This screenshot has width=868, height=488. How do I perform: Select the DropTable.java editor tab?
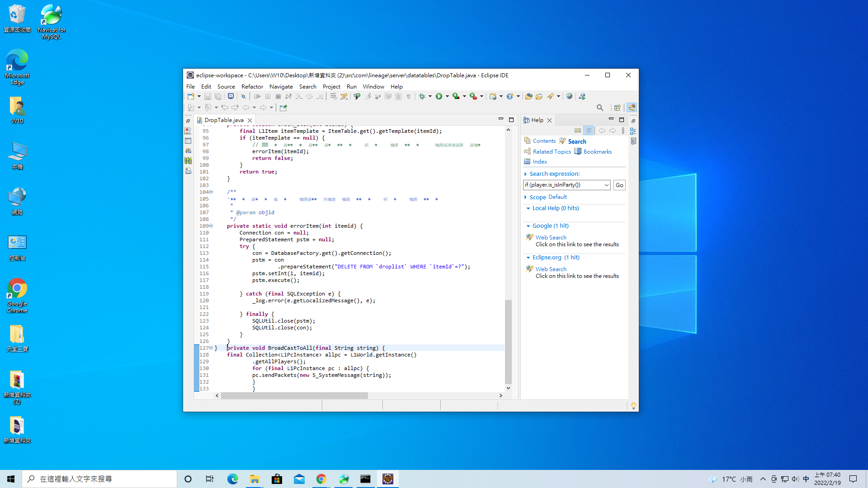(224, 120)
